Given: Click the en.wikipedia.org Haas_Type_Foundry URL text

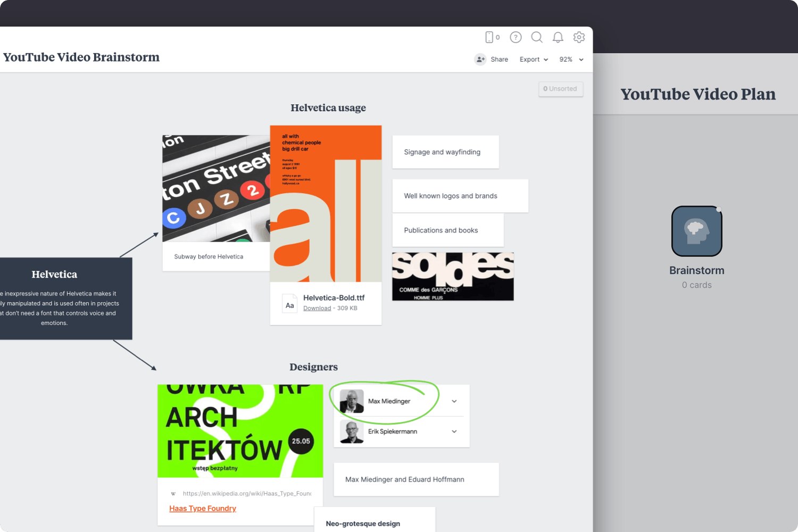Looking at the screenshot, I should click(247, 494).
